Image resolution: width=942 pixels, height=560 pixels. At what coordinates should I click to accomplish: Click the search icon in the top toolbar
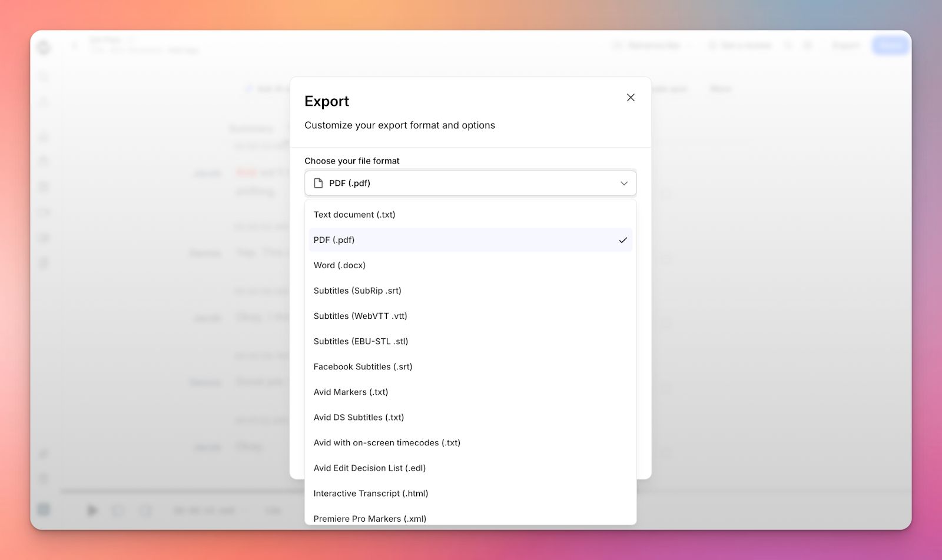tap(789, 45)
